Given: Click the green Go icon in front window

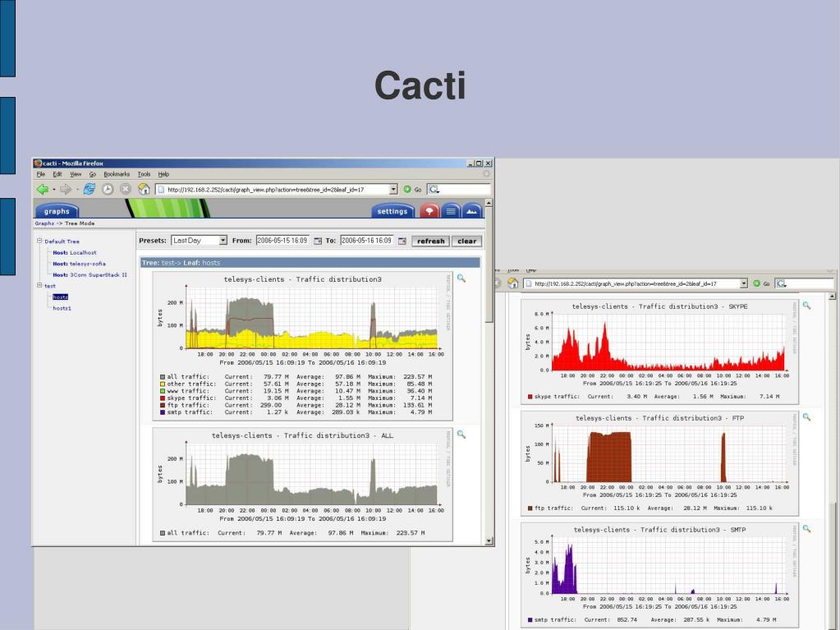Looking at the screenshot, I should click(x=407, y=190).
